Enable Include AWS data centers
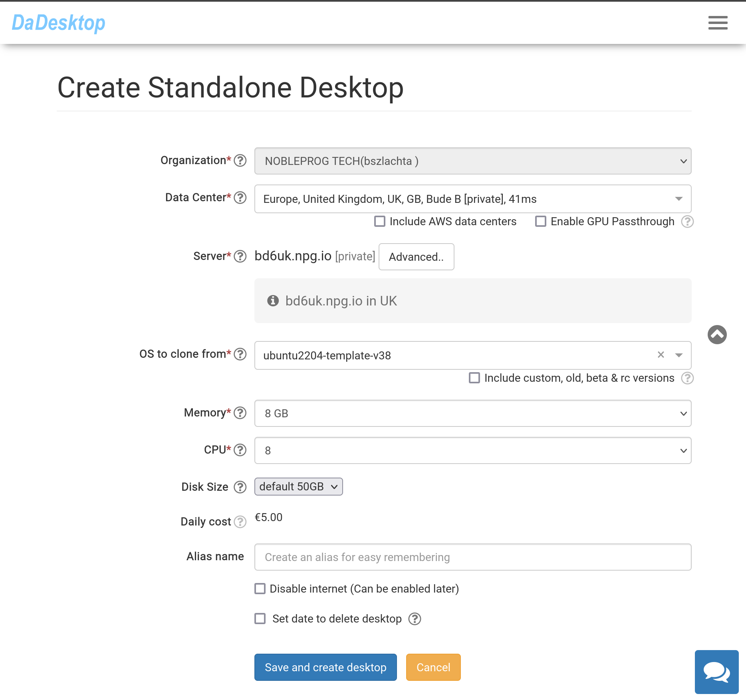Image resolution: width=746 pixels, height=700 pixels. coord(379,221)
